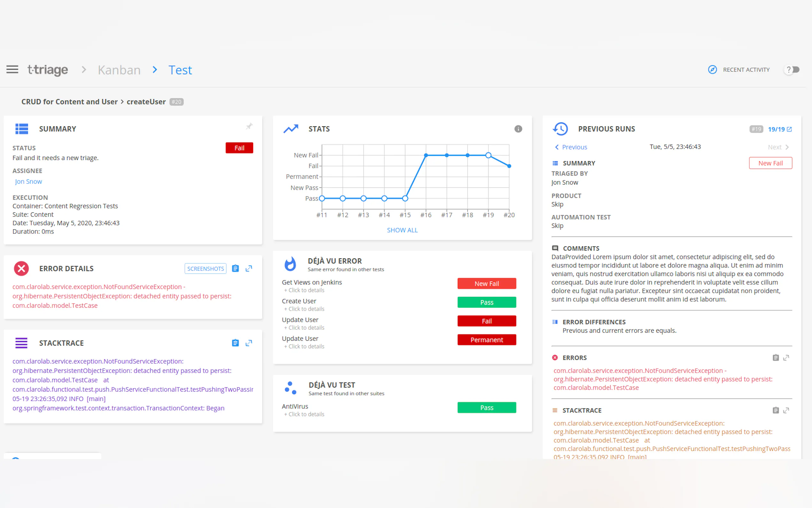Screen dimensions: 812x508
Task: Expand the previous run Stacktrace section
Action: click(x=786, y=410)
